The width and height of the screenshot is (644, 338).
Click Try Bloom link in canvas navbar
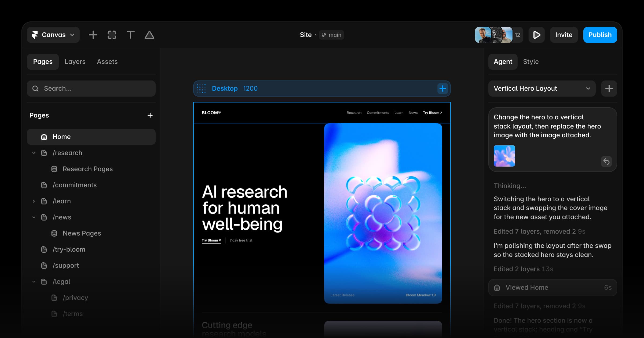433,113
